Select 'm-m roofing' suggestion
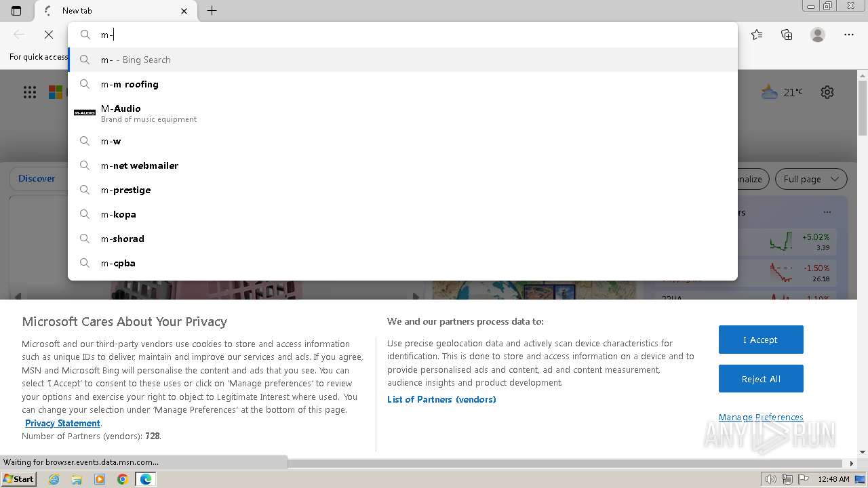Viewport: 868px width, 488px height. pyautogui.click(x=402, y=84)
